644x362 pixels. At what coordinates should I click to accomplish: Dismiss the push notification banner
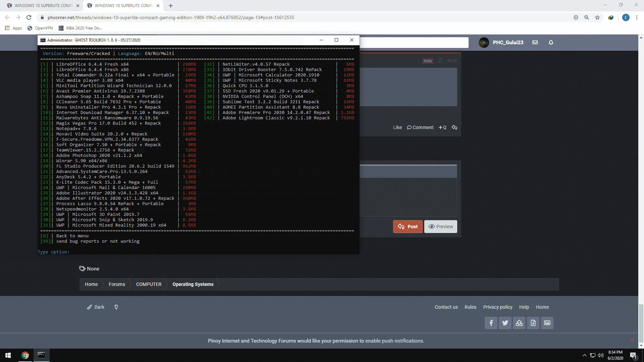click(632, 340)
